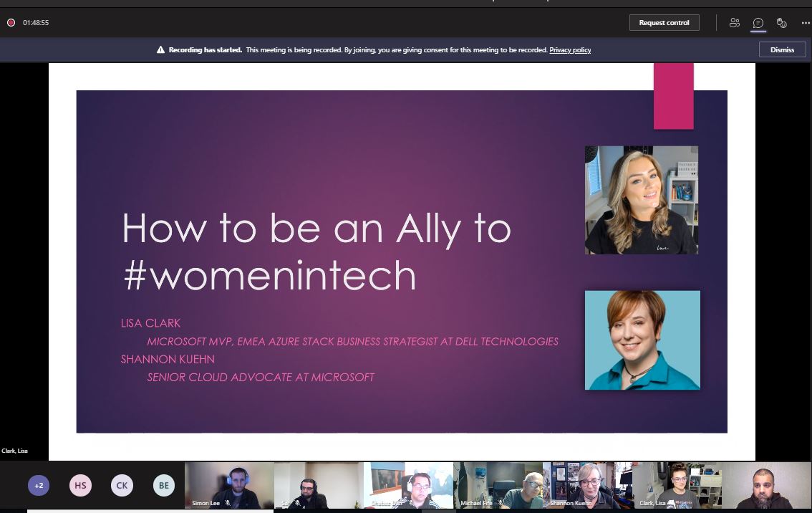The image size is (812, 513).
Task: Select the CK participant avatar
Action: click(122, 486)
